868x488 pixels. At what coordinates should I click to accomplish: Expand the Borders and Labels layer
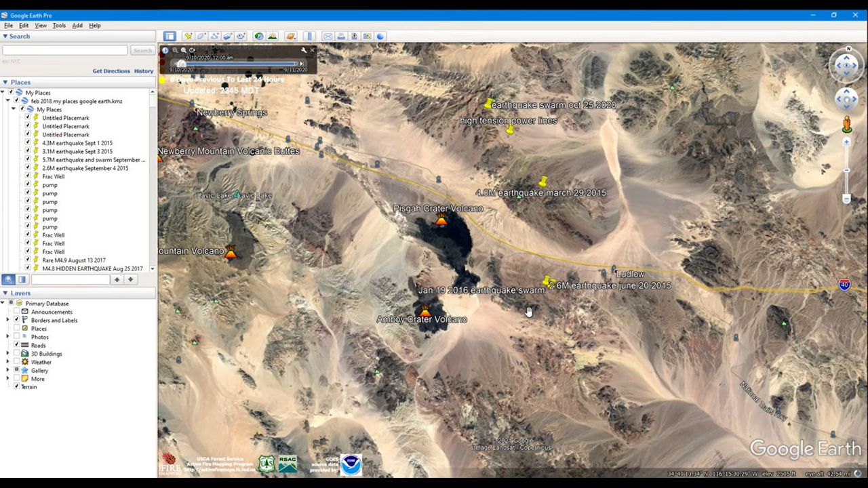tap(8, 320)
